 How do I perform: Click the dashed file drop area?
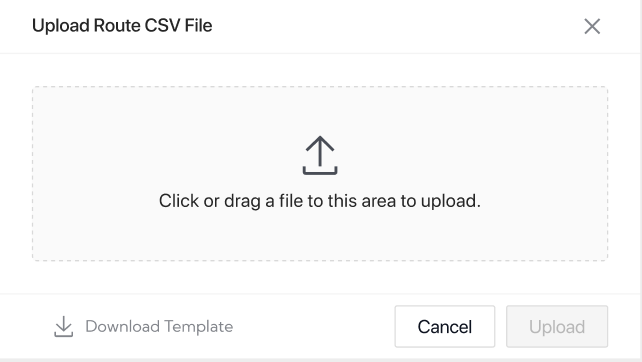(x=320, y=174)
